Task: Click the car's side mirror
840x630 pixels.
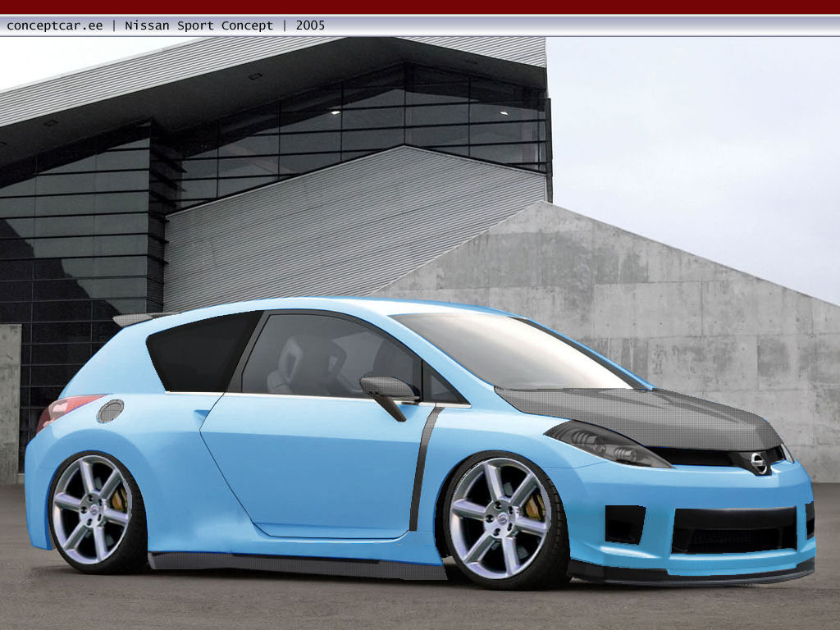Action: [x=388, y=389]
